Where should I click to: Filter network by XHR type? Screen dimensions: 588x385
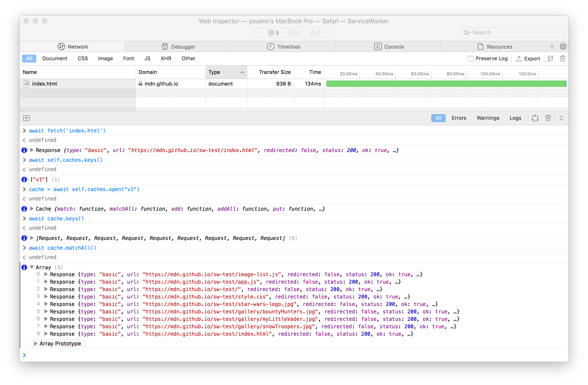coord(166,59)
